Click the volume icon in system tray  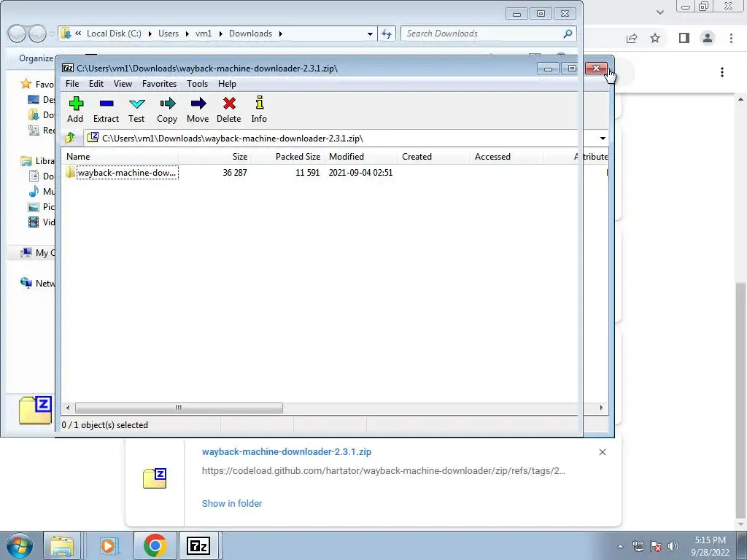coord(673,546)
